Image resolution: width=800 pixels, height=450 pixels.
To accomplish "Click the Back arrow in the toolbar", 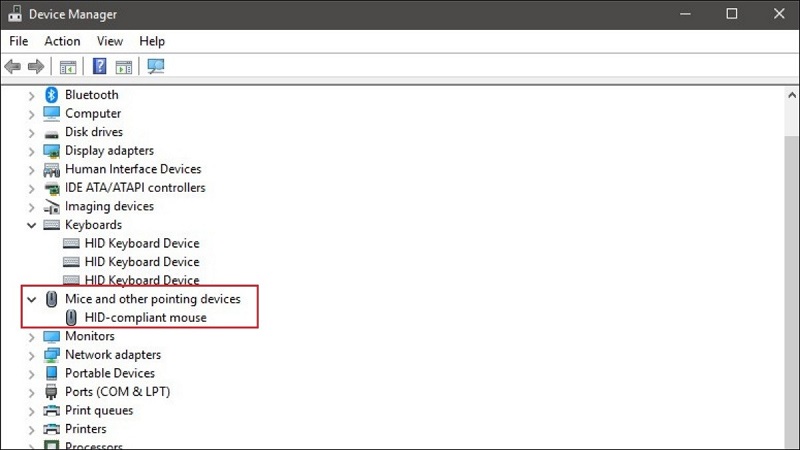I will click(x=13, y=67).
